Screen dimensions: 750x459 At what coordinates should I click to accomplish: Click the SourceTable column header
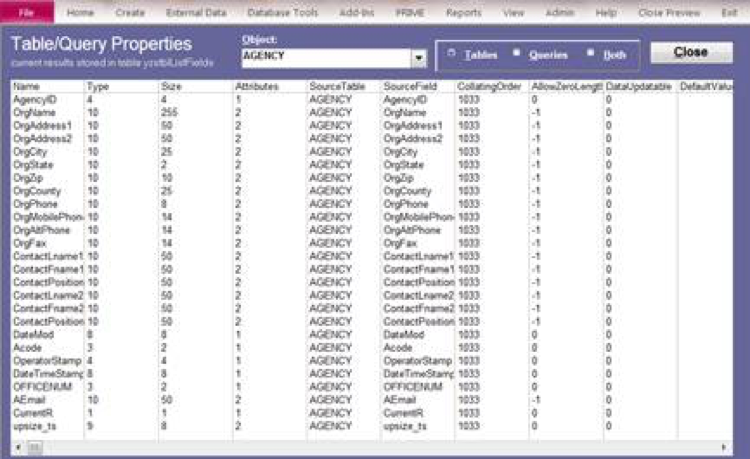click(342, 89)
